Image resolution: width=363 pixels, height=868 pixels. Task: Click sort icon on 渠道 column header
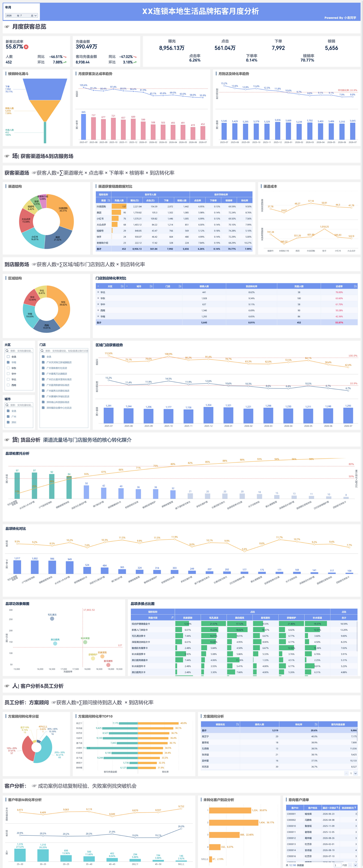point(109,200)
